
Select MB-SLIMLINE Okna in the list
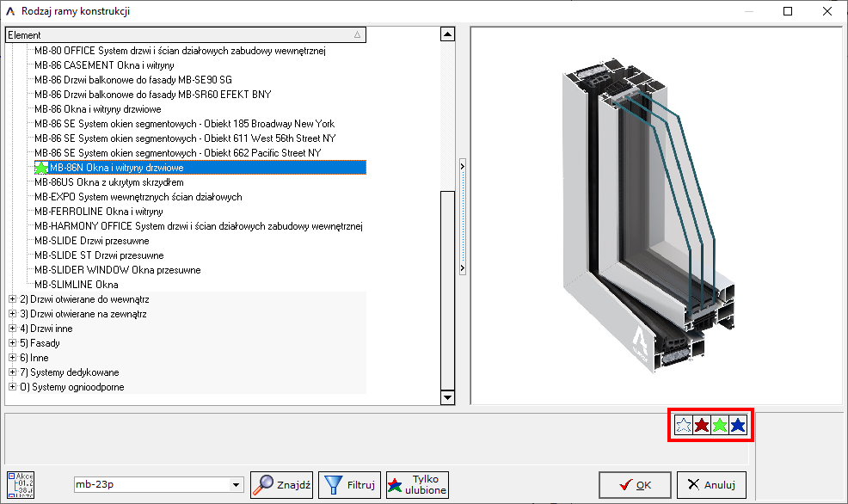point(77,285)
